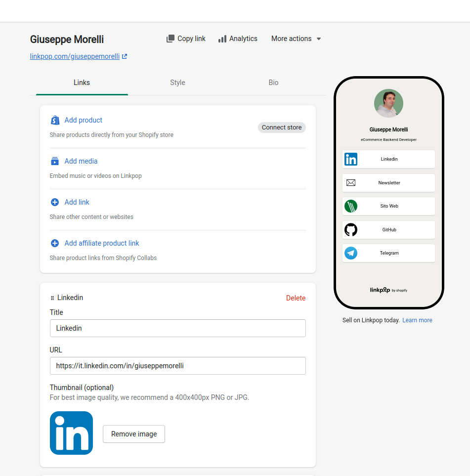Click "eCommerce Backend Developer" text in preview
This screenshot has width=470, height=476.
388,140
